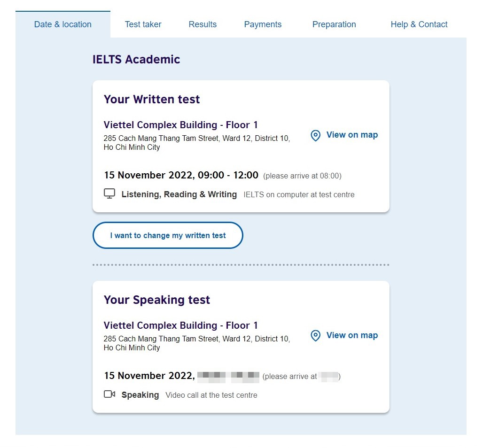Click the video camera icon beside Speaking

(x=109, y=394)
